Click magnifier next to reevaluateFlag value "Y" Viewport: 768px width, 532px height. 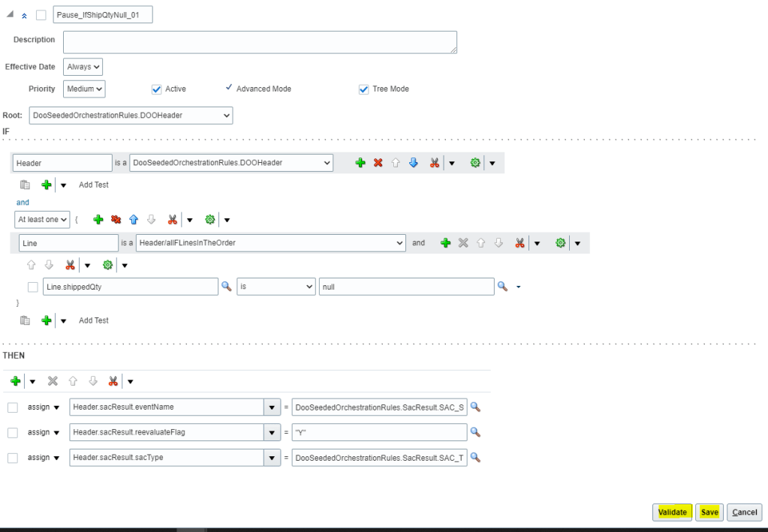474,431
